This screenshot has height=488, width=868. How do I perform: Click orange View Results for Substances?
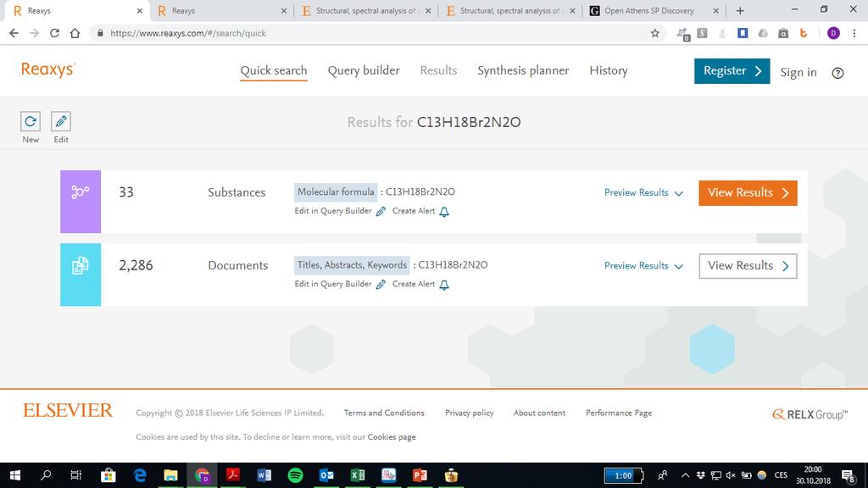point(748,192)
